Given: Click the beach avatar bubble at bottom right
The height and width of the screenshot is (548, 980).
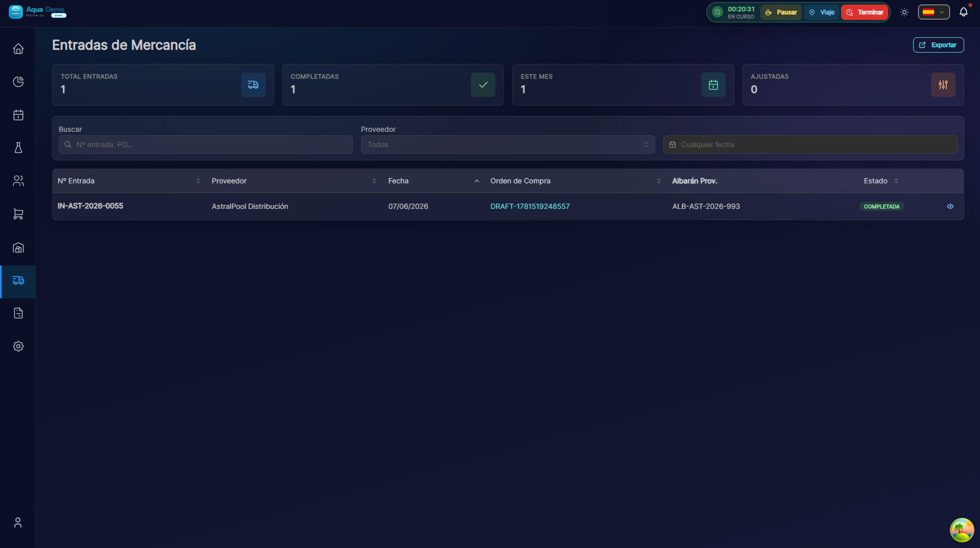Looking at the screenshot, I should tap(962, 530).
